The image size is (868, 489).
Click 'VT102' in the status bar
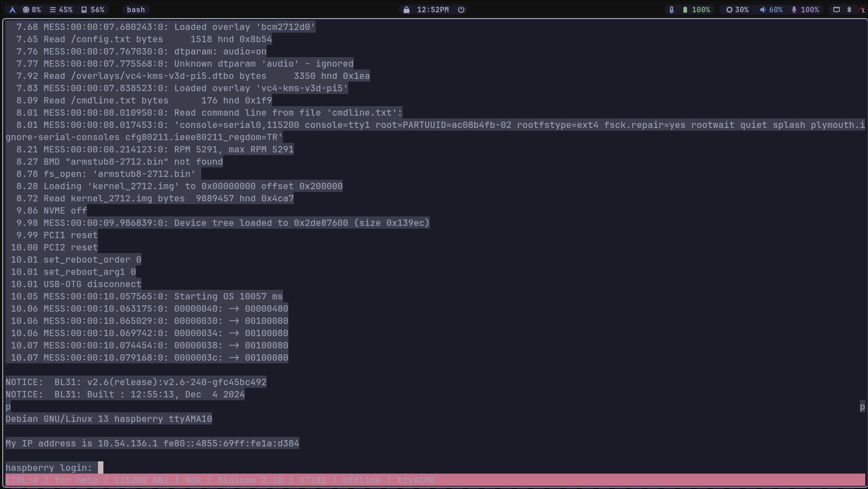[313, 480]
